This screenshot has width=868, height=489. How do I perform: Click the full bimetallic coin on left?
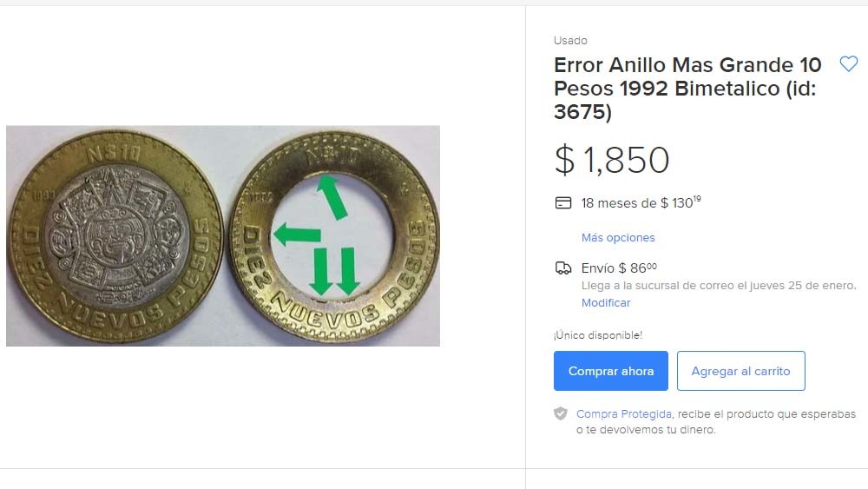(115, 235)
